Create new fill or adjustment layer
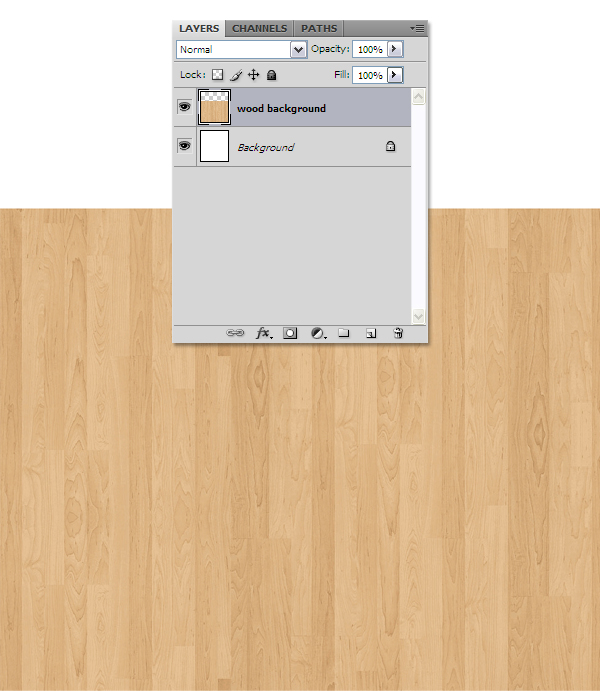The height and width of the screenshot is (691, 600). point(318,334)
